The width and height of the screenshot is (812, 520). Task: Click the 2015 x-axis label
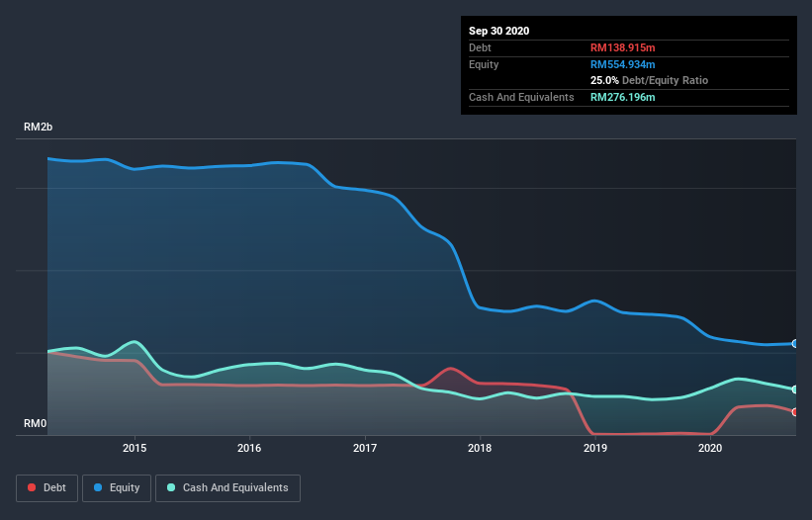(135, 448)
